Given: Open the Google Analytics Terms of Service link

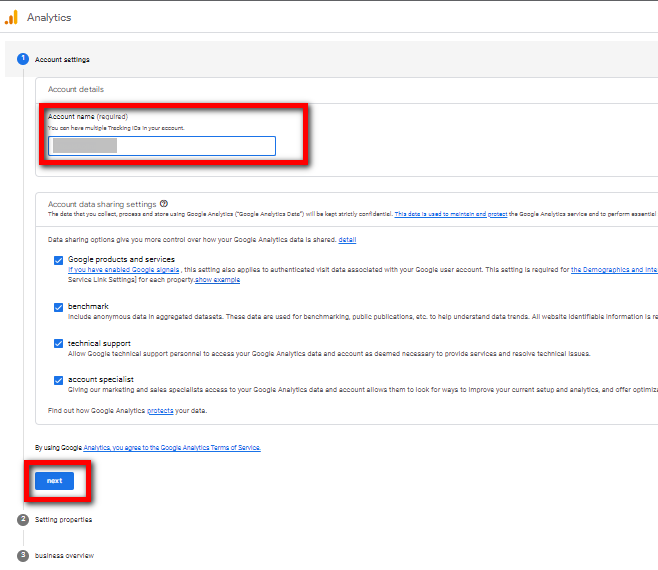Looking at the screenshot, I should (x=172, y=448).
